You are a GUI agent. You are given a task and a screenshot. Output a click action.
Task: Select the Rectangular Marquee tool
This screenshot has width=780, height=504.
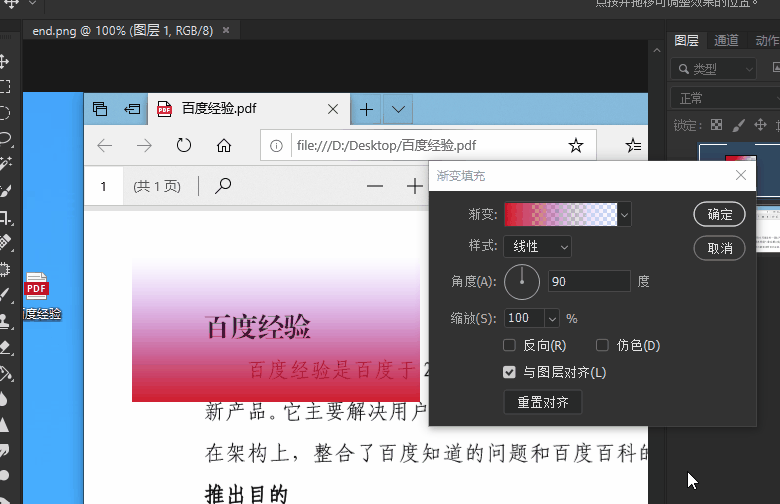pos(4,87)
